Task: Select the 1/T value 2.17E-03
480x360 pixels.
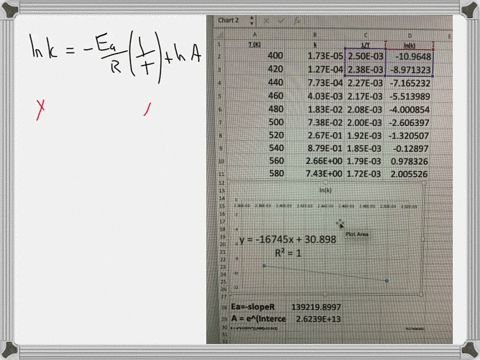Action: pos(365,96)
